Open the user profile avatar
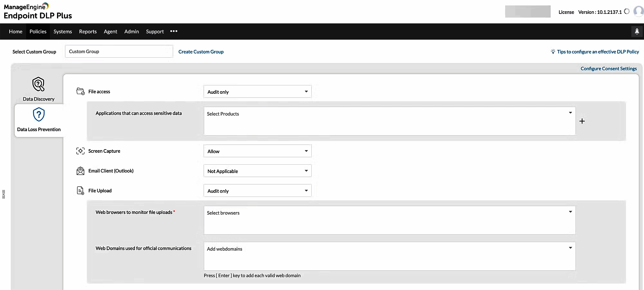Image resolution: width=644 pixels, height=290 pixels. pyautogui.click(x=638, y=11)
